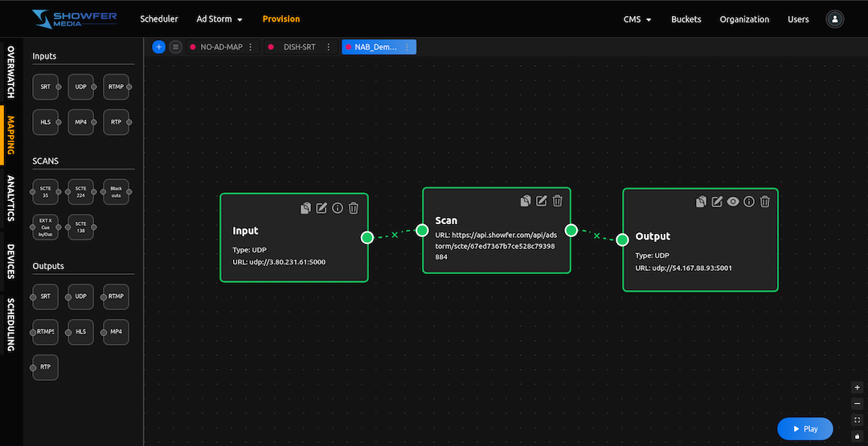Screen dimensions: 868x446
Task: Select the SCTE 35 scan block
Action: click(x=46, y=190)
